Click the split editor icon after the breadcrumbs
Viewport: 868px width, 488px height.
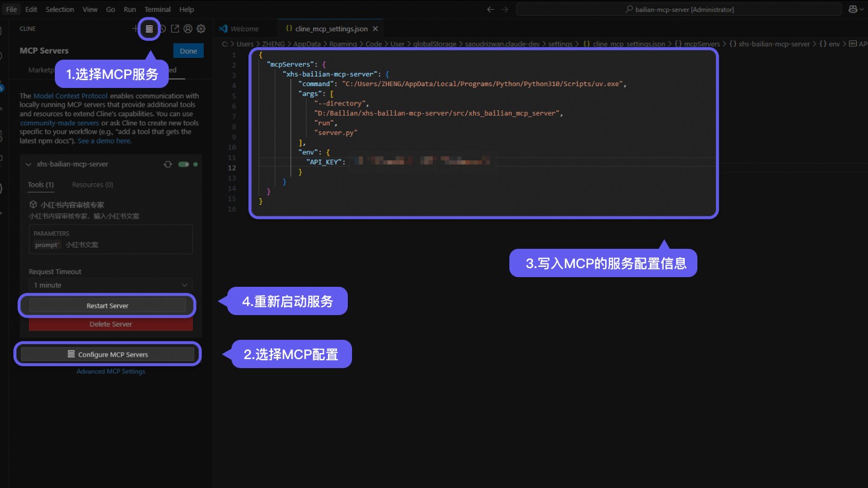[854, 43]
